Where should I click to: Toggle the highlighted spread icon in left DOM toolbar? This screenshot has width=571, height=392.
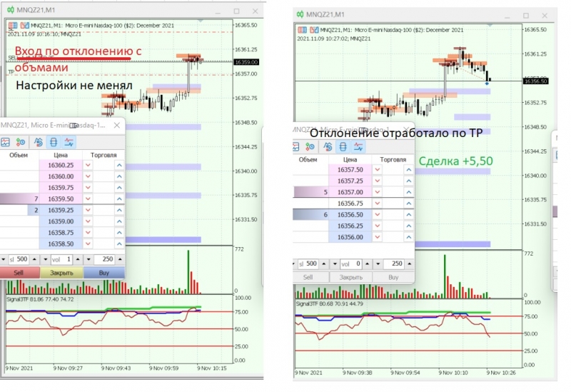(54, 142)
